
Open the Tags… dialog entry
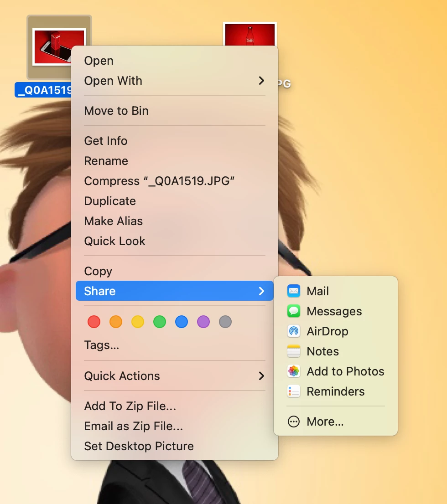click(174, 345)
